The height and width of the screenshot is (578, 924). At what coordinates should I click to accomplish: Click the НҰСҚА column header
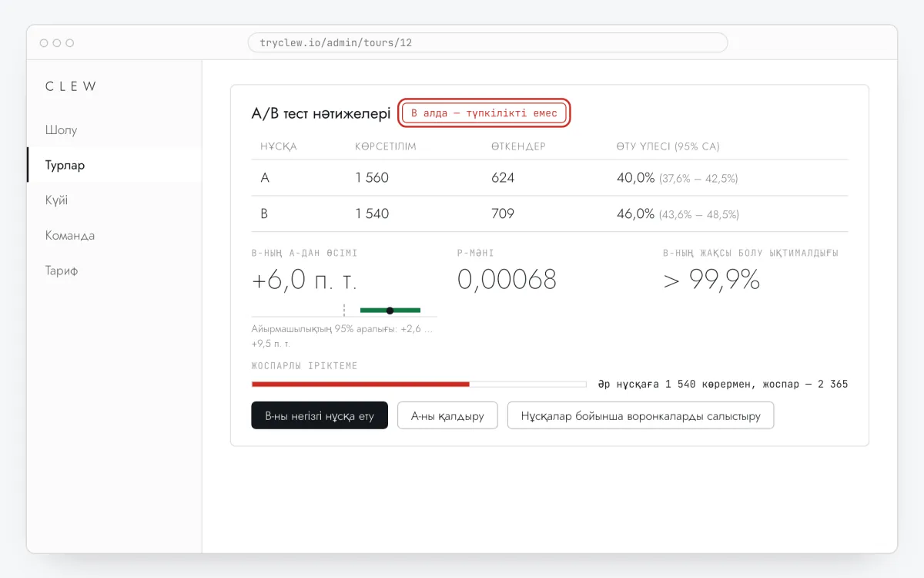(x=279, y=146)
